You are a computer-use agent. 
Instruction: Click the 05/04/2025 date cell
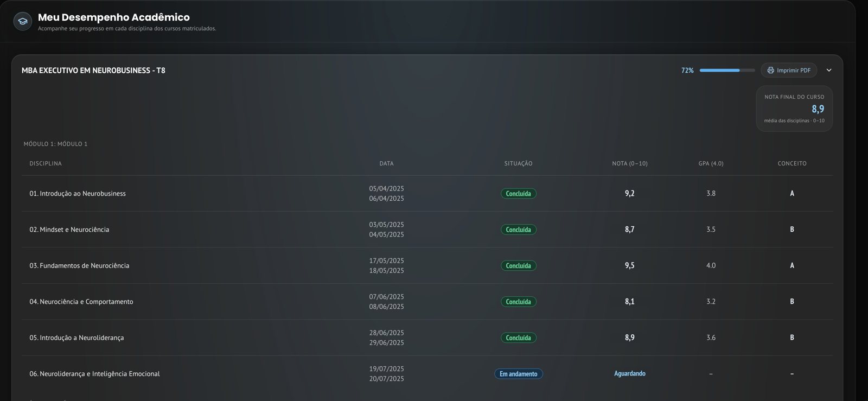coord(387,189)
